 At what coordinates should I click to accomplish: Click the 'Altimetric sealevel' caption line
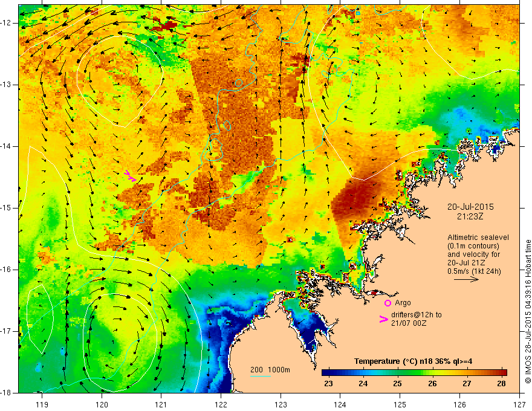coord(478,238)
